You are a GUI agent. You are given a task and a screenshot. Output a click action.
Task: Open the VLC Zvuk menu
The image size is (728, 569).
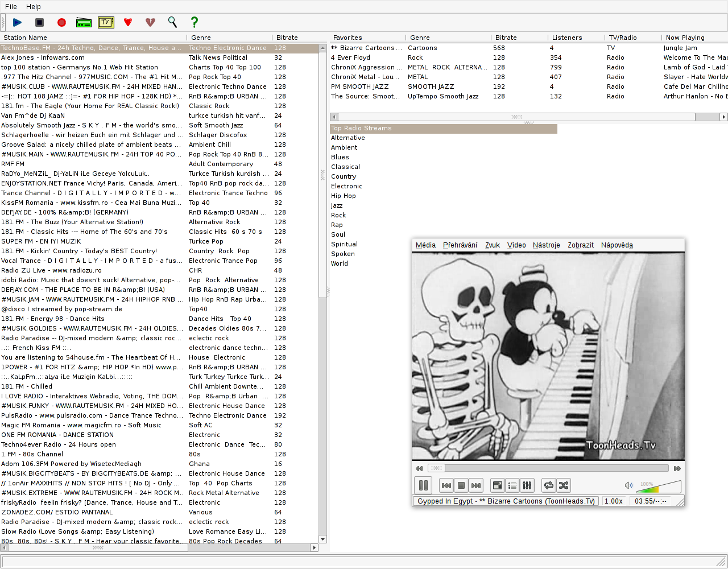click(x=493, y=245)
